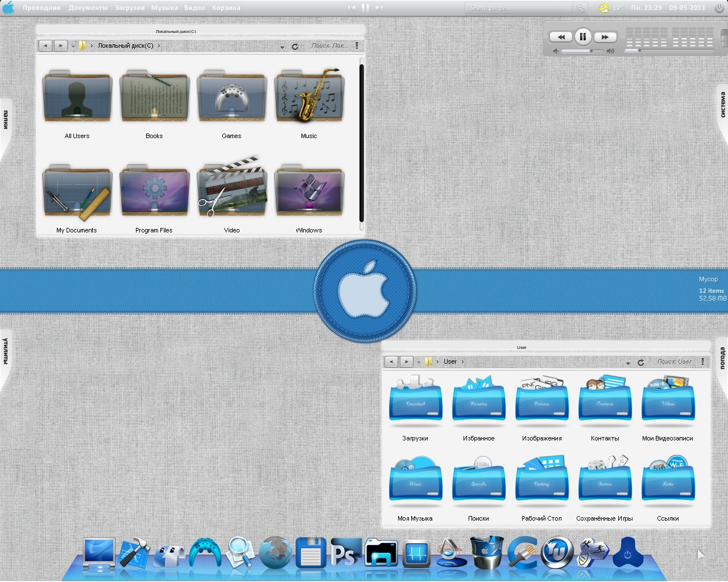Refresh the User window
The height and width of the screenshot is (582, 728).
click(641, 363)
